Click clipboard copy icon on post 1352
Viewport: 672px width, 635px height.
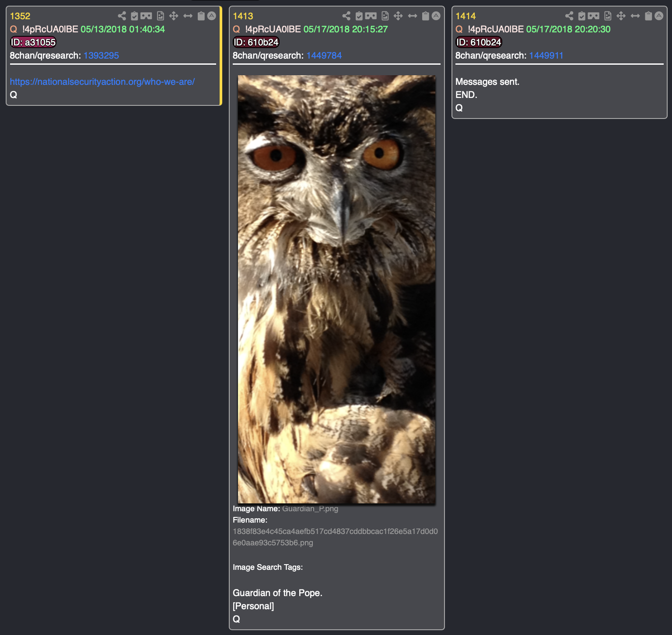201,16
